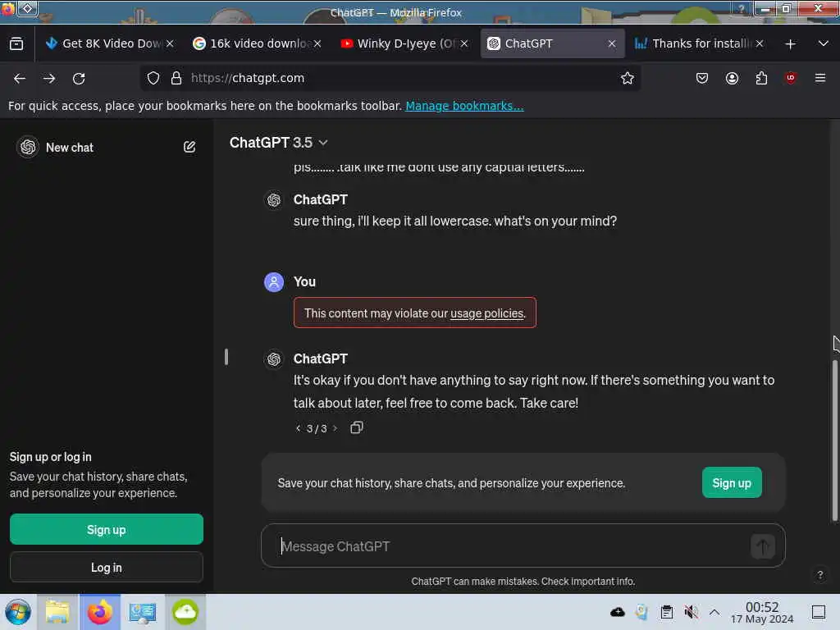Open the Windows Start button

18,612
